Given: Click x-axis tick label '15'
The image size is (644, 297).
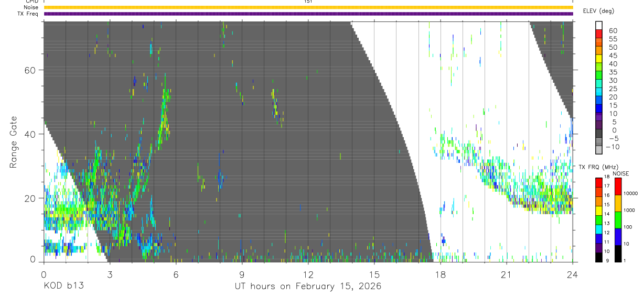Looking at the screenshot, I should [374, 274].
